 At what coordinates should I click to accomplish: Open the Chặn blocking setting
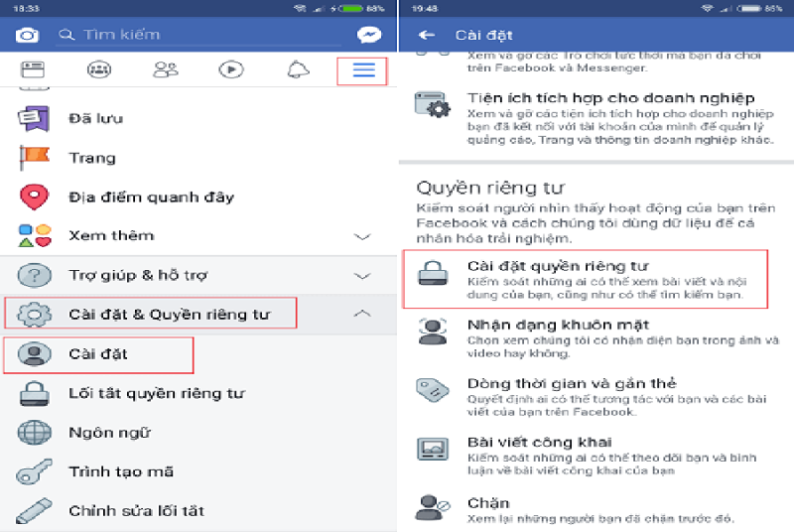point(488,503)
